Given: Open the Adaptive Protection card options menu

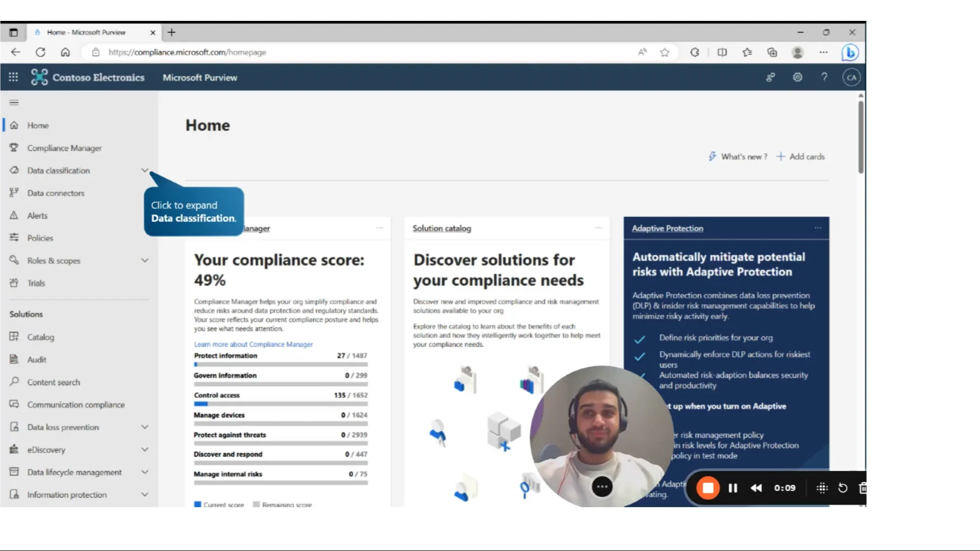Looking at the screenshot, I should [x=817, y=228].
